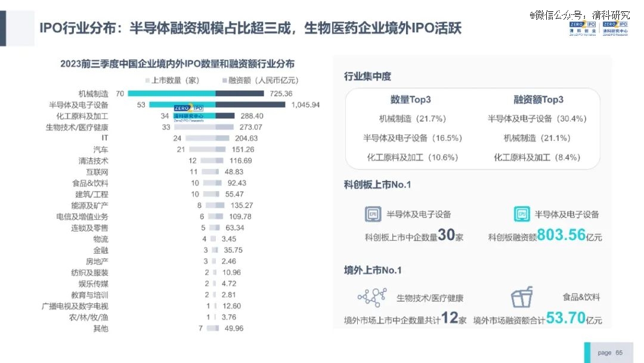The image size is (644, 363).
Task: Click the 境外上市No.1 heading
Action: [373, 270]
